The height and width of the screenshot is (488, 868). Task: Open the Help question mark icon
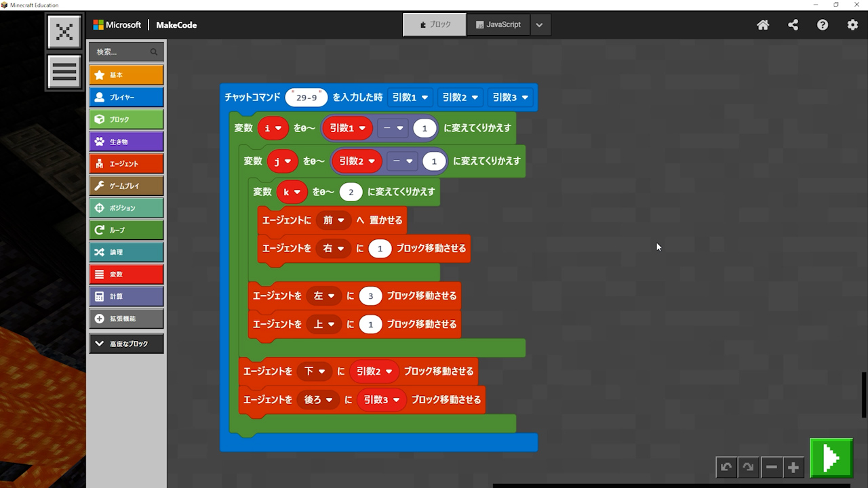pyautogui.click(x=823, y=25)
